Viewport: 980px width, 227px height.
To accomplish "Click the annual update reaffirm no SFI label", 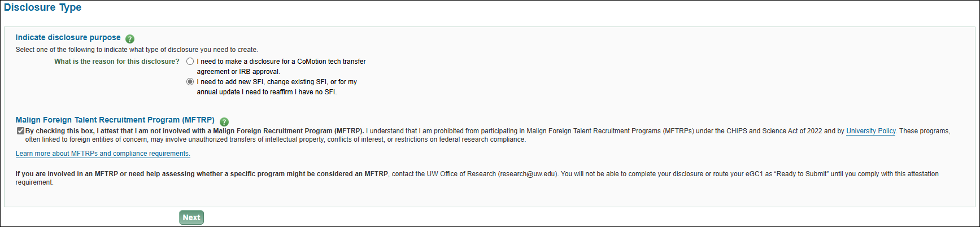I will [x=266, y=92].
